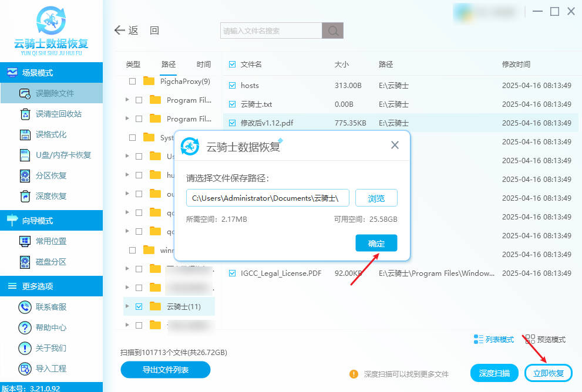Image resolution: width=582 pixels, height=392 pixels.
Task: Click 浏览 to browse for folder
Action: pos(376,198)
